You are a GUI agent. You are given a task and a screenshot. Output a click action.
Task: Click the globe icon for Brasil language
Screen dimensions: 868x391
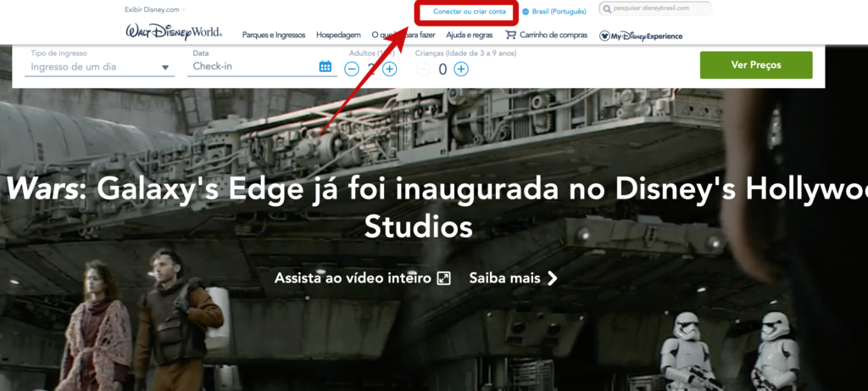pos(526,11)
